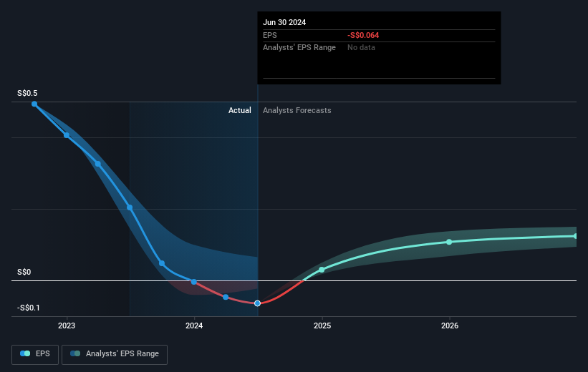Toggle the Analysts' EPS Range legend
Image resolution: width=588 pixels, height=372 pixels.
tap(115, 354)
